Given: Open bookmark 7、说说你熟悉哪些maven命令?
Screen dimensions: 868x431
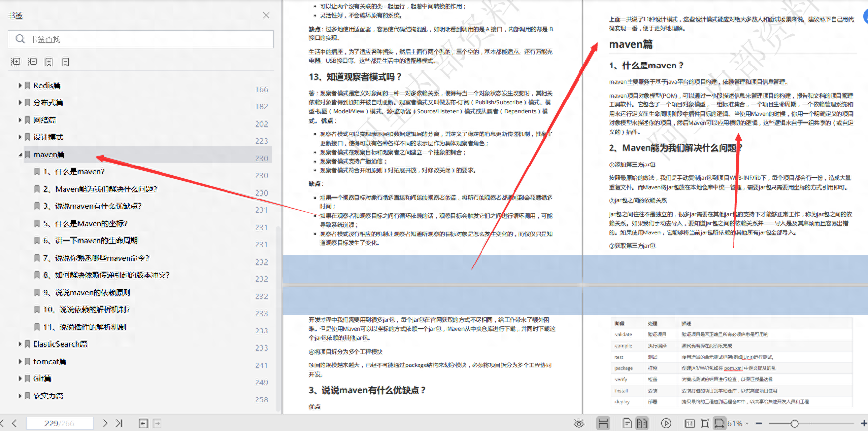Looking at the screenshot, I should (x=96, y=258).
